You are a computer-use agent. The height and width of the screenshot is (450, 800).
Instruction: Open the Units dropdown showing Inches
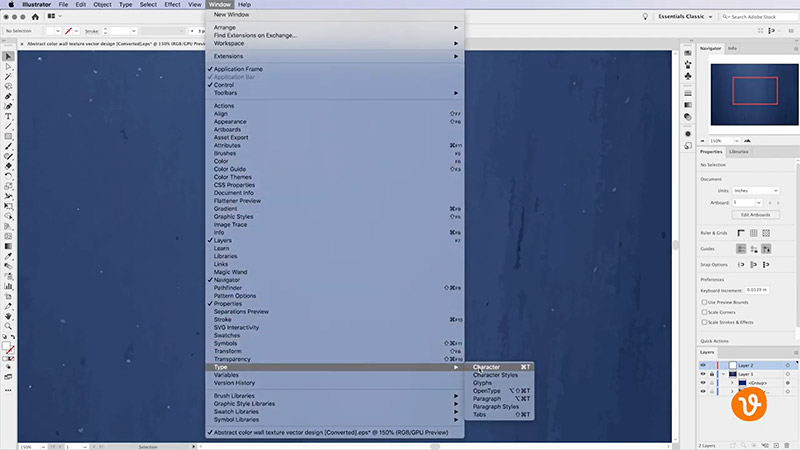[x=756, y=190]
